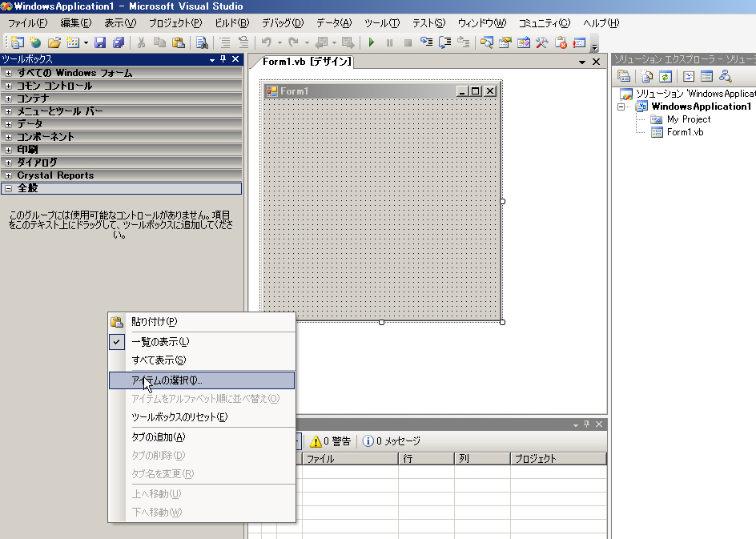756x539 pixels.
Task: Click the Open File folder icon
Action: click(54, 42)
